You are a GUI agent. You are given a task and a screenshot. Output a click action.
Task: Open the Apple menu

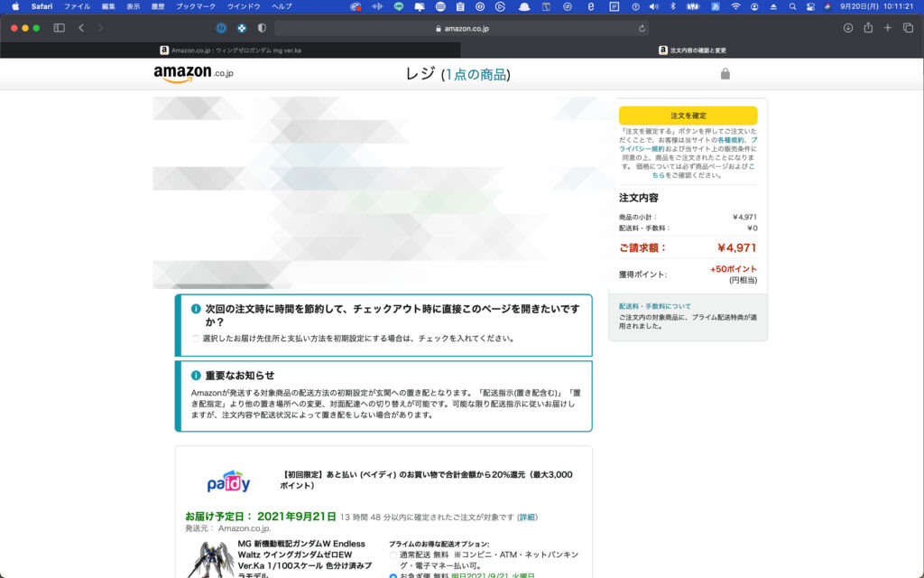point(15,6)
